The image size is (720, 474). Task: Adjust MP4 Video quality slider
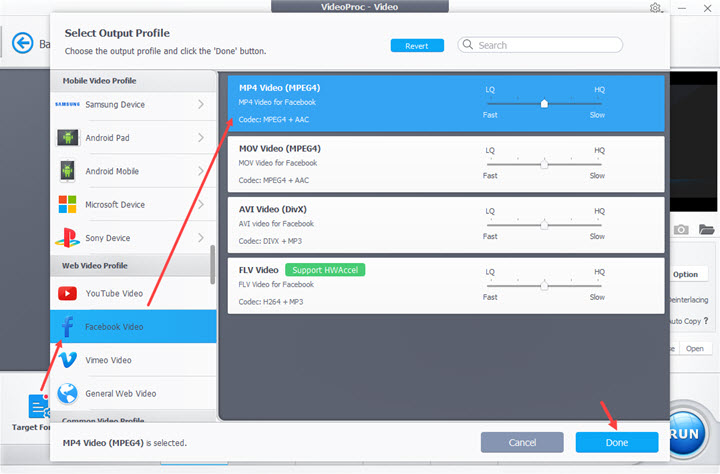click(544, 103)
